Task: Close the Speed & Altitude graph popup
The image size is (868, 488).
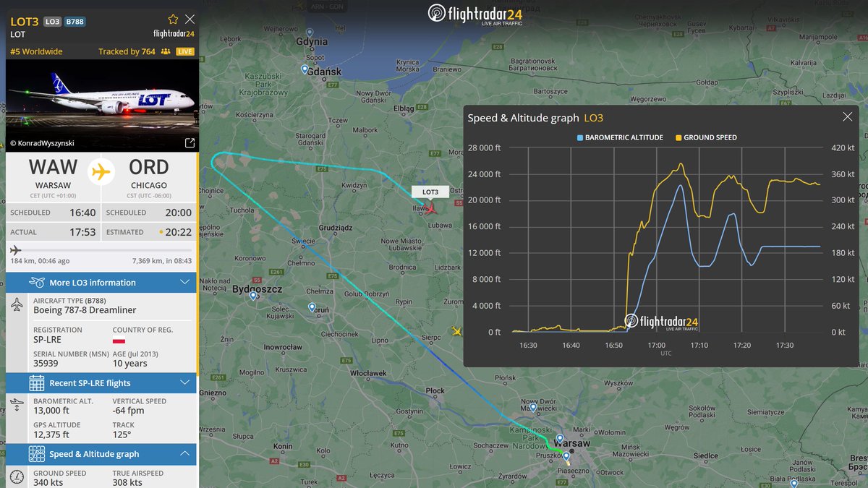Action: point(848,117)
